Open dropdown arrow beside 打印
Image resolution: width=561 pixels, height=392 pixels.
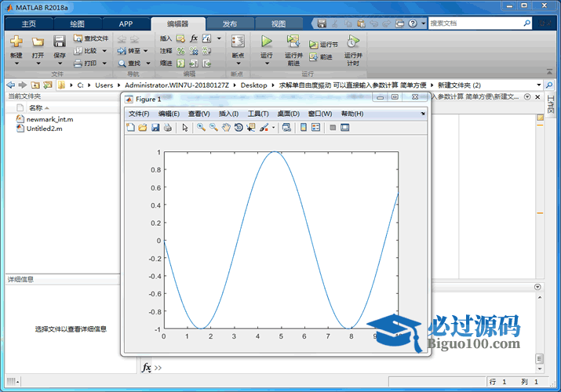[104, 64]
